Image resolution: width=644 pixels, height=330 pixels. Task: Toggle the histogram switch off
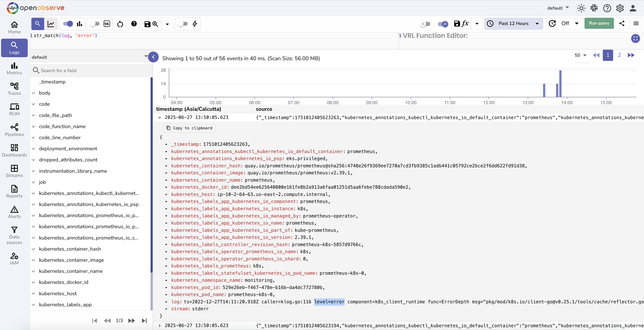pyautogui.click(x=68, y=24)
